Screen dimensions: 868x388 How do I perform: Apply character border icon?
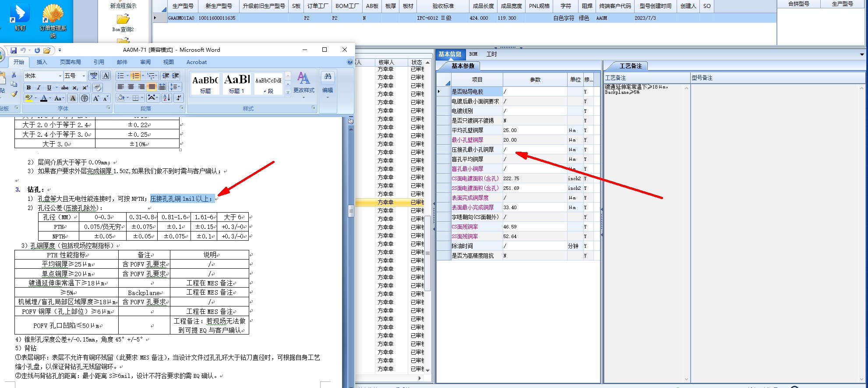(106, 75)
